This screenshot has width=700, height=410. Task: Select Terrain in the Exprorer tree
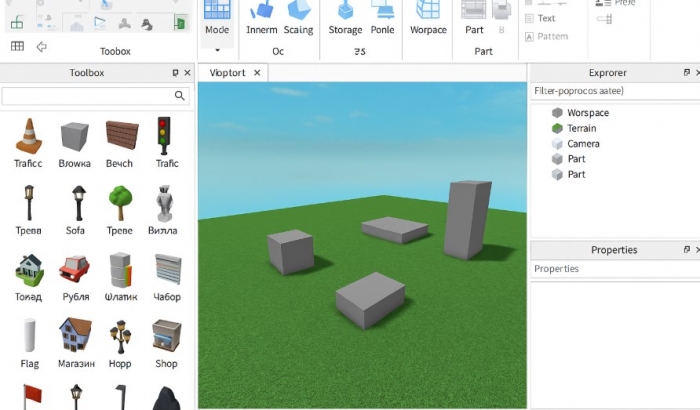(x=581, y=129)
